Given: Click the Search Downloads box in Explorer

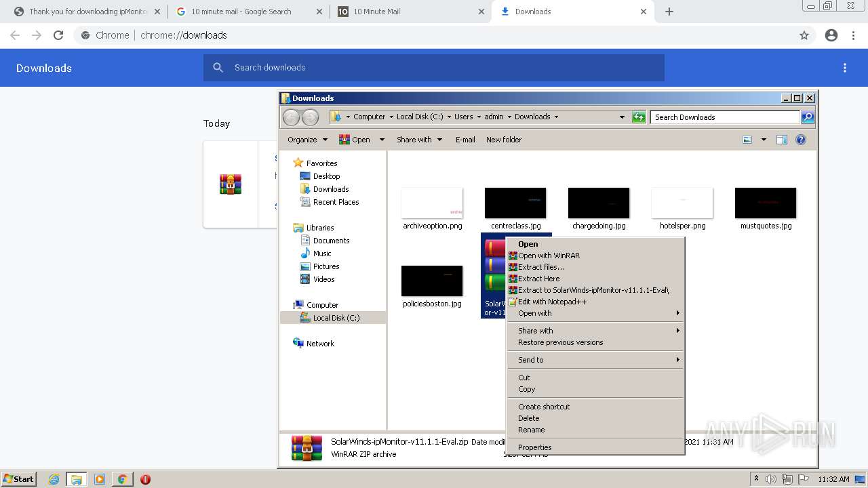Looking at the screenshot, I should (725, 117).
